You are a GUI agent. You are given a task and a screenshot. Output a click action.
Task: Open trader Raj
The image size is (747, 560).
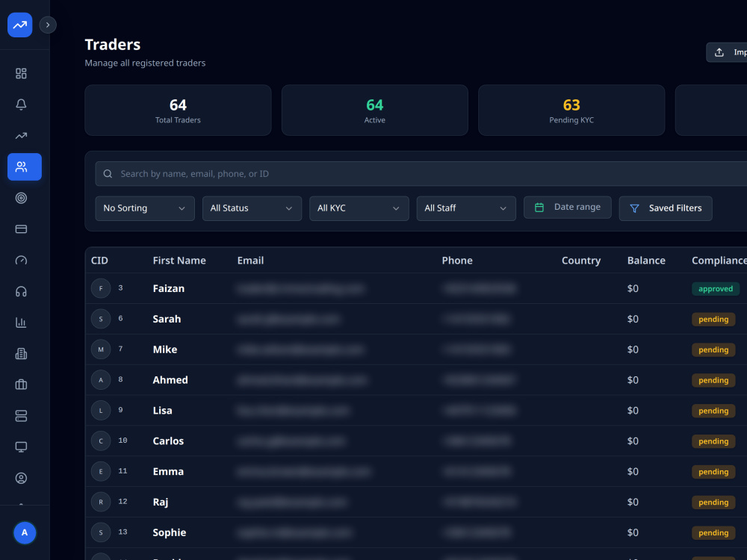coord(161,502)
